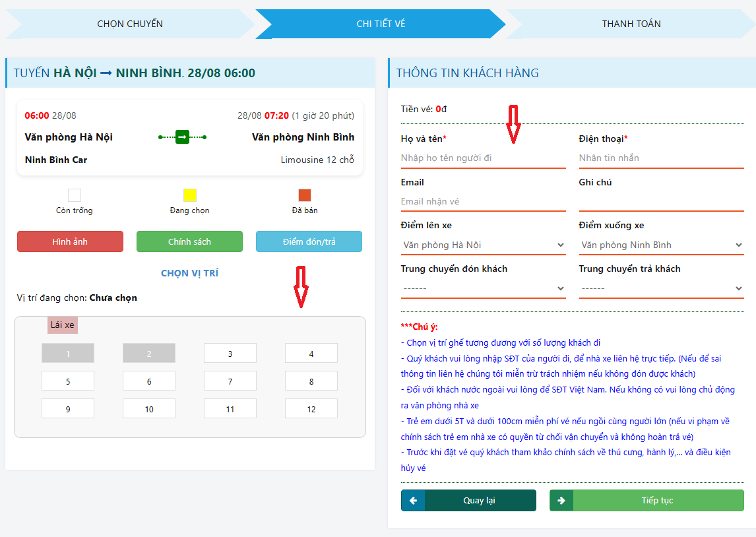756x537 pixels.
Task: Open the Chính sách policy button
Action: (x=189, y=242)
